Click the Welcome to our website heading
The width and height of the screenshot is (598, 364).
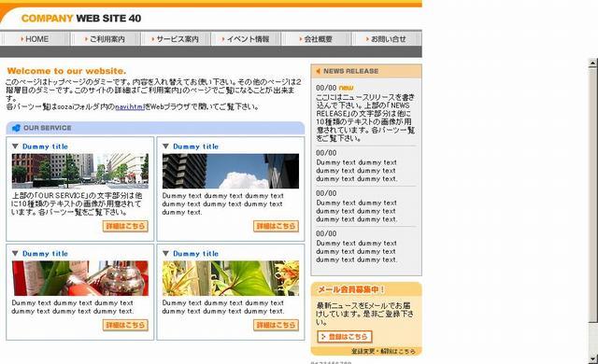tap(66, 71)
